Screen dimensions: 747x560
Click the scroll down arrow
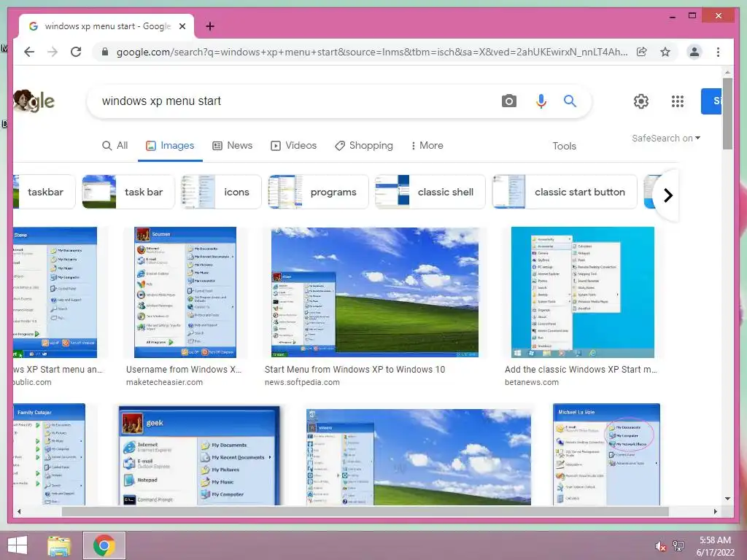pos(727,499)
